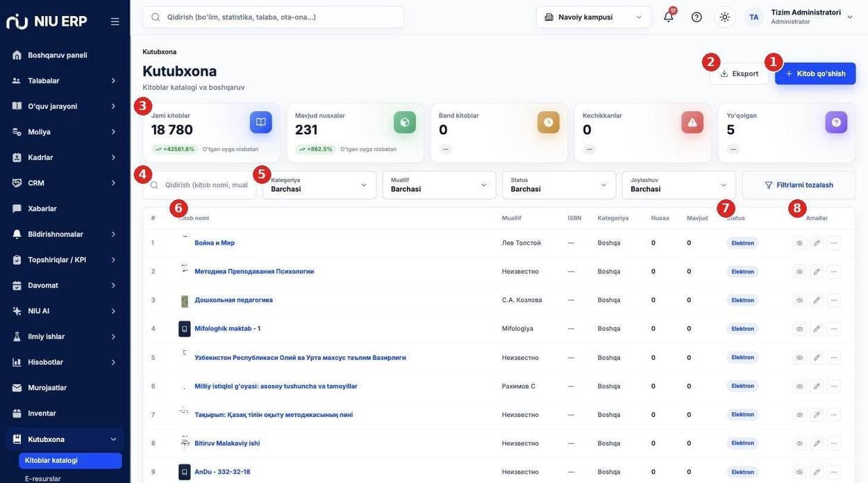
Task: View details eye icon for Mifologhik maktab - 1
Action: (x=799, y=329)
